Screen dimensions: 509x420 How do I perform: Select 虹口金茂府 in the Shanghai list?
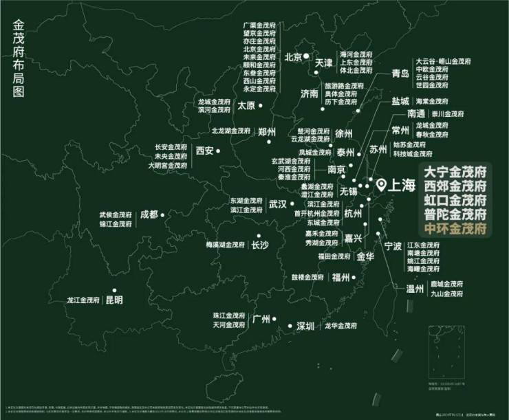pyautogui.click(x=455, y=201)
